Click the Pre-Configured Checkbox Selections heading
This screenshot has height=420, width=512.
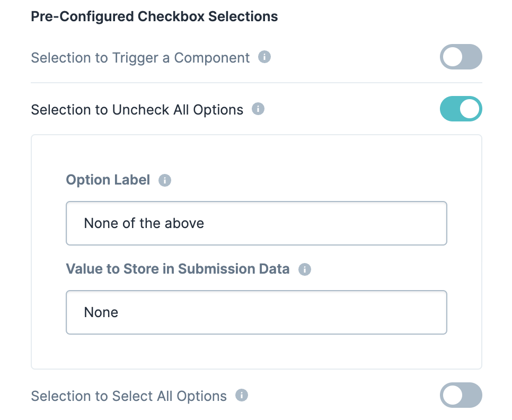(154, 16)
